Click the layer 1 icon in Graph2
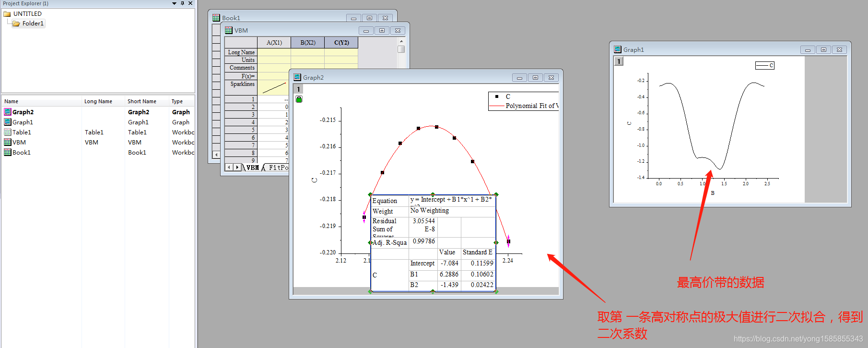The width and height of the screenshot is (868, 348). pos(298,89)
